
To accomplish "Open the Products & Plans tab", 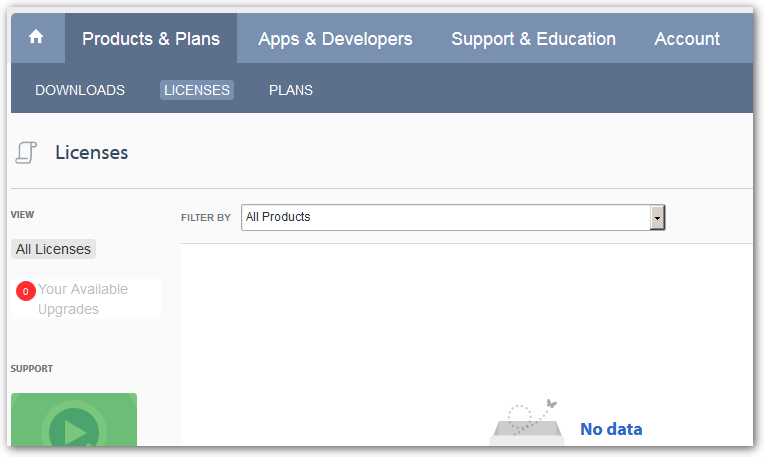I will [x=151, y=38].
